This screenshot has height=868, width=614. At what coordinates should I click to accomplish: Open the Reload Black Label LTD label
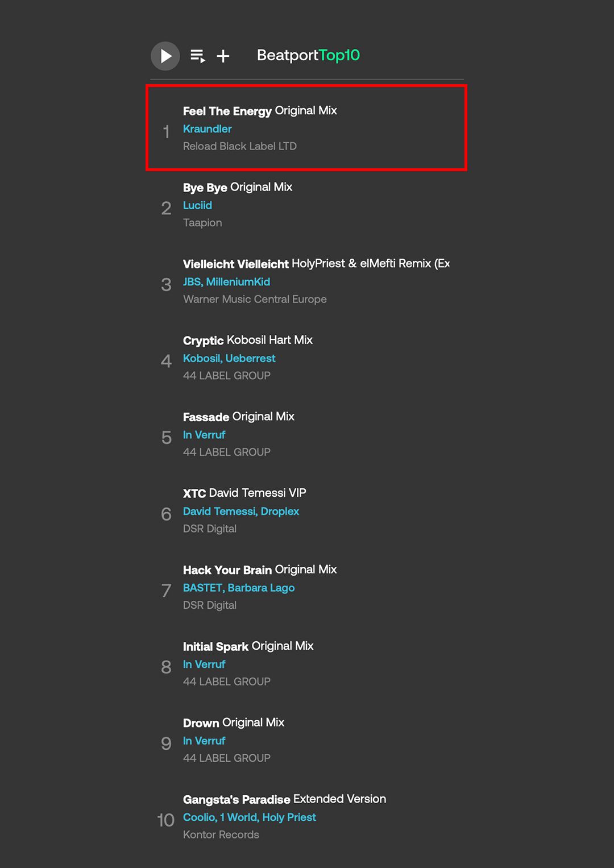pyautogui.click(x=240, y=146)
